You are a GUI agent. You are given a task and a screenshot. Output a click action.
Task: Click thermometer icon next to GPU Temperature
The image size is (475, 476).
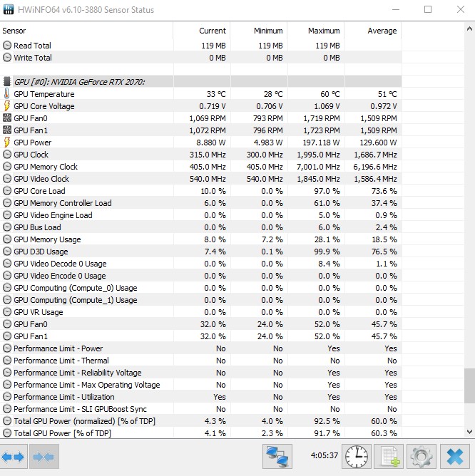[x=6, y=94]
